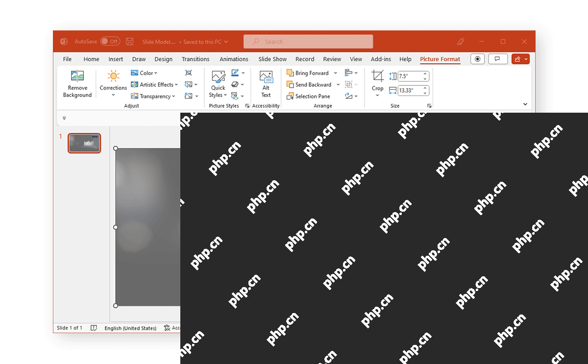Image resolution: width=588 pixels, height=364 pixels.
Task: Open Customize Quick Access Toolbar arrow
Action: pyautogui.click(x=64, y=118)
